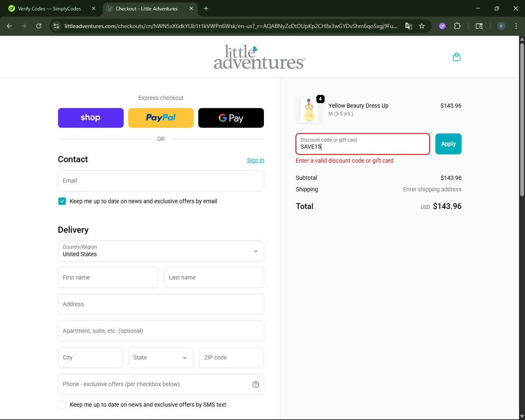Open the Chrome profile avatar
Image resolution: width=525 pixels, height=420 pixels.
[x=501, y=26]
